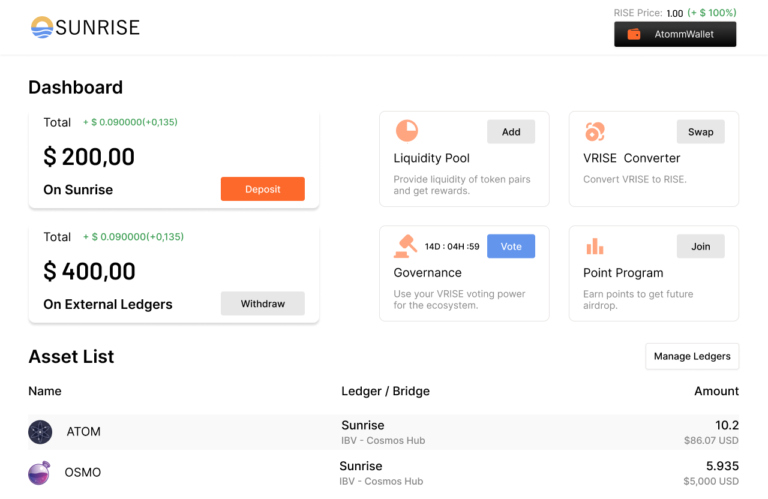Screen dimensions: 768x499
Task: Click the Liquidity Pool pie chart icon
Action: point(407,131)
